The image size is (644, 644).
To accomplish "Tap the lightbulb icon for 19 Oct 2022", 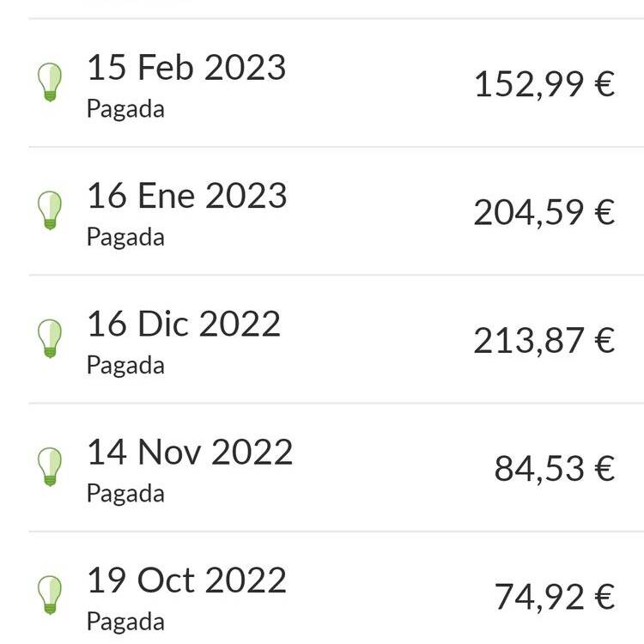I will 50,595.
